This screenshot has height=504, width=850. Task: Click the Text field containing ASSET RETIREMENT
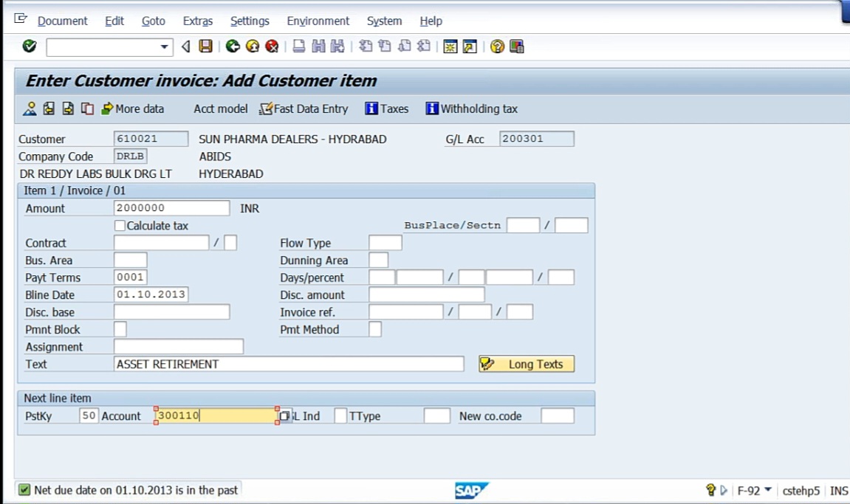(x=289, y=365)
